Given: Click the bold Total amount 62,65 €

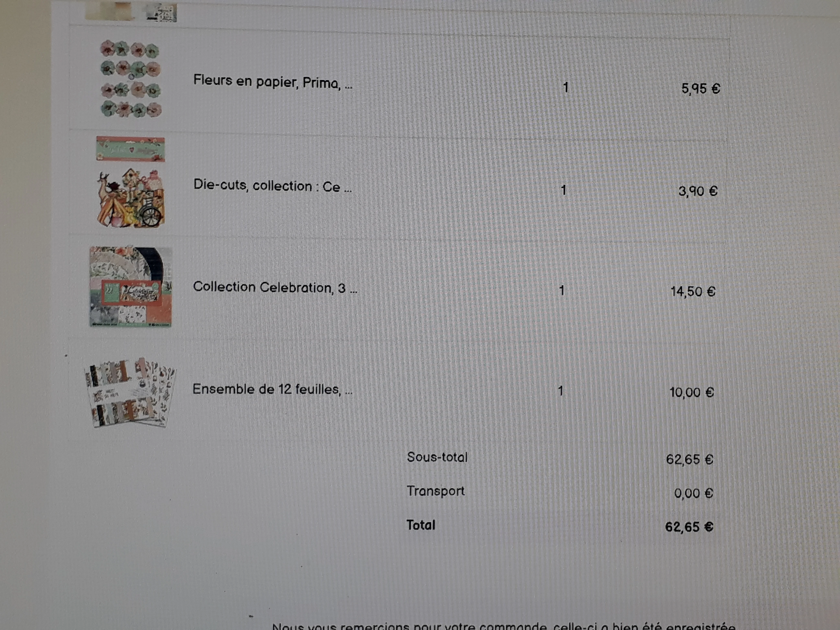Looking at the screenshot, I should pyautogui.click(x=689, y=527).
